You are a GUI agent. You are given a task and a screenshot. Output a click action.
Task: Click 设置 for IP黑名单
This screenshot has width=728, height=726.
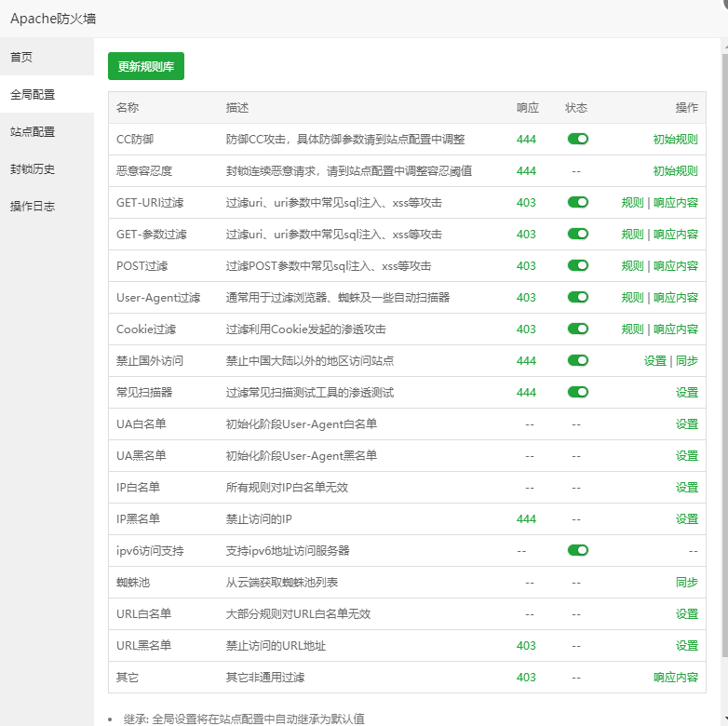coord(687,518)
